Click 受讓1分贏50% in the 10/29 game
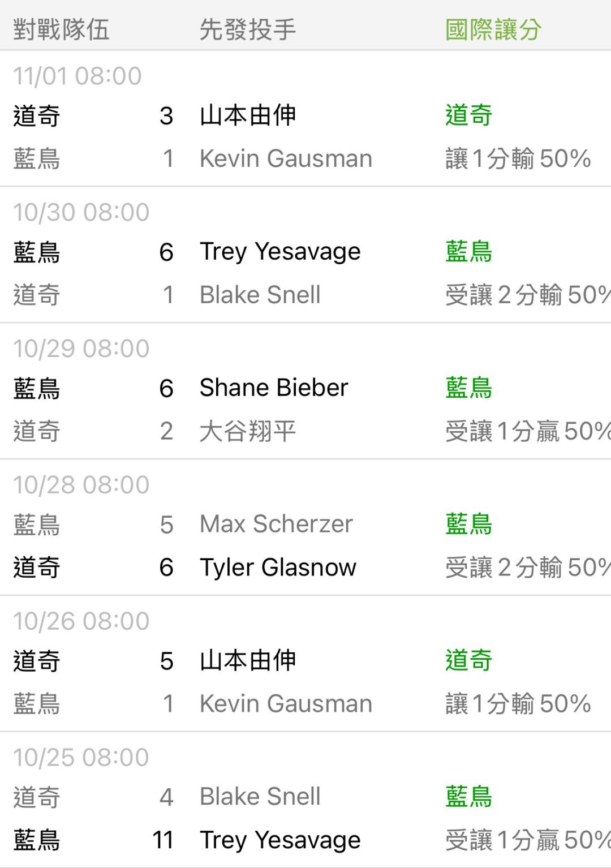 (x=527, y=431)
